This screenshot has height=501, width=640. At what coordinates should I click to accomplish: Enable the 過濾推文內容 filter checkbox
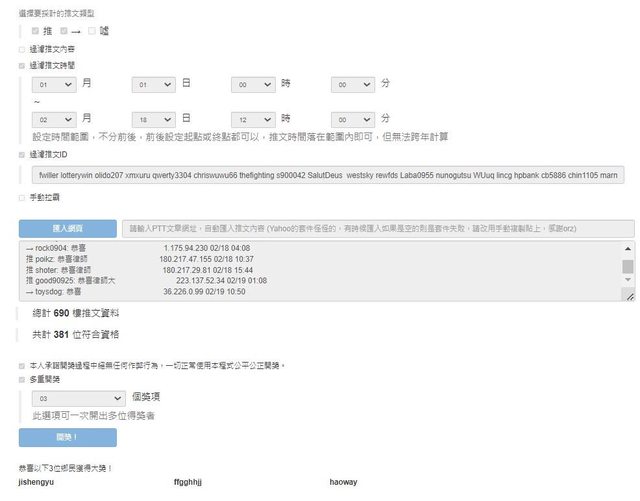click(22, 48)
